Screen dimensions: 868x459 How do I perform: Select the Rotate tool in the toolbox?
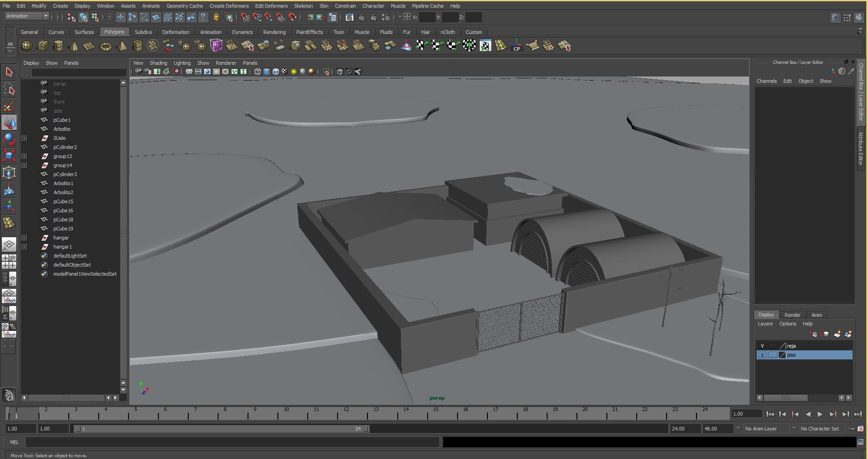tap(9, 139)
